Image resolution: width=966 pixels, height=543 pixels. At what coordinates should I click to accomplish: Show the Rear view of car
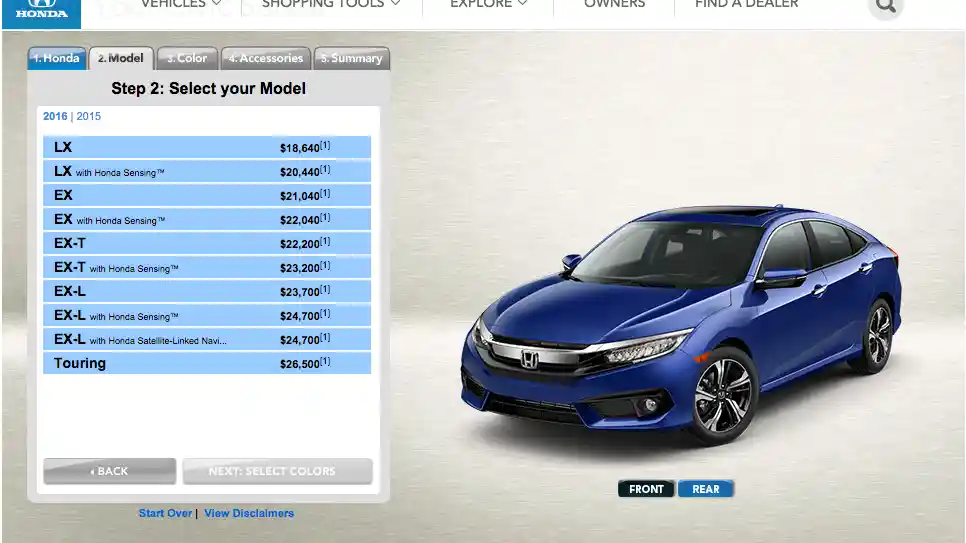click(x=705, y=489)
